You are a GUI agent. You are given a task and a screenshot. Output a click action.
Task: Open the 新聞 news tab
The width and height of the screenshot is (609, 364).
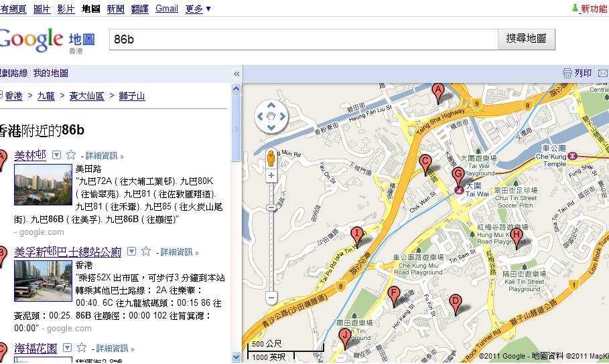[115, 9]
